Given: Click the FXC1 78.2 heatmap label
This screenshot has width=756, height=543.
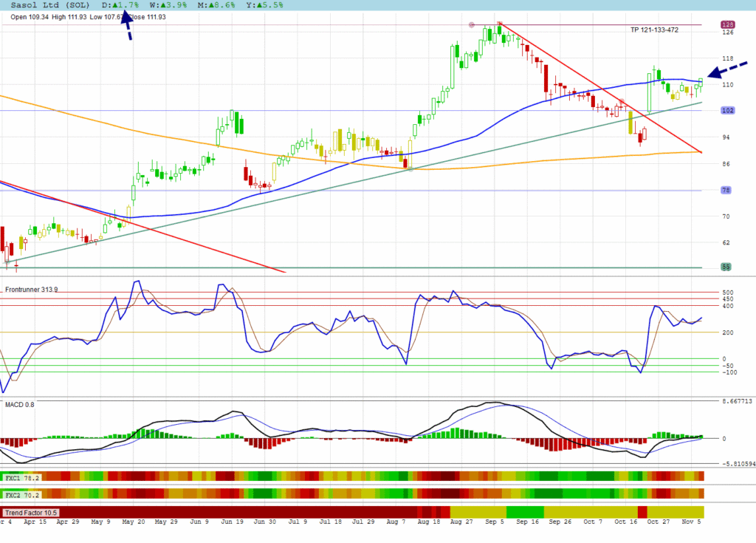Looking at the screenshot, I should pos(22,478).
